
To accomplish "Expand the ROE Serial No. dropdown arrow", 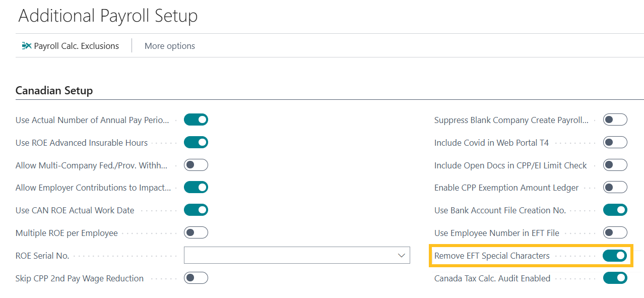I will click(x=401, y=256).
